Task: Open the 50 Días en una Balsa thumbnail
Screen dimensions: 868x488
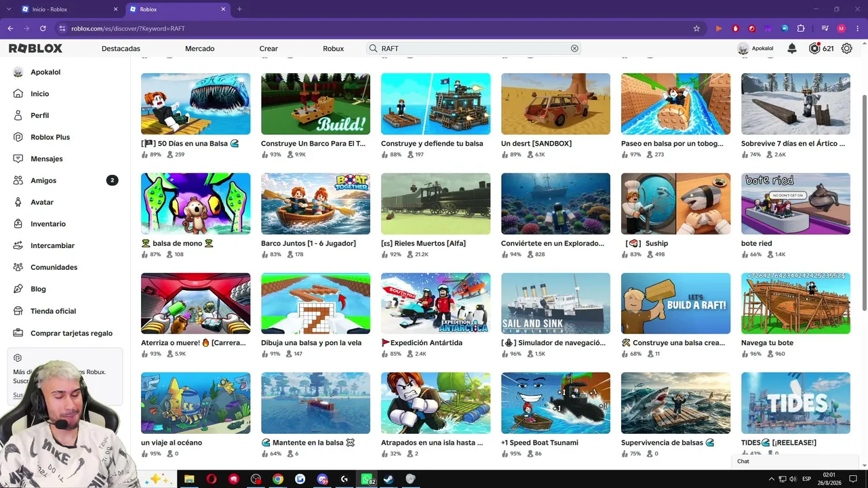Action: (195, 104)
